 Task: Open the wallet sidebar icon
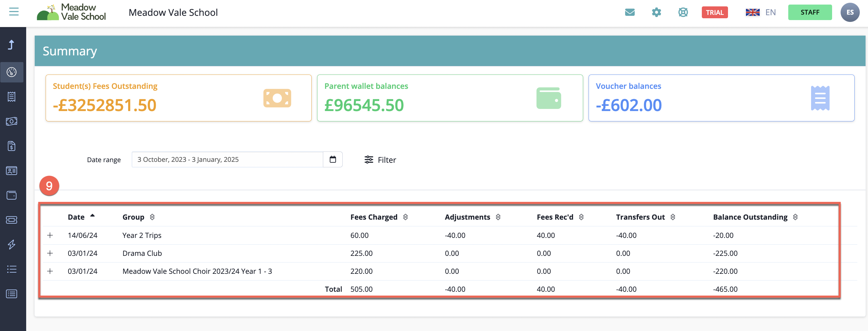[x=12, y=195]
